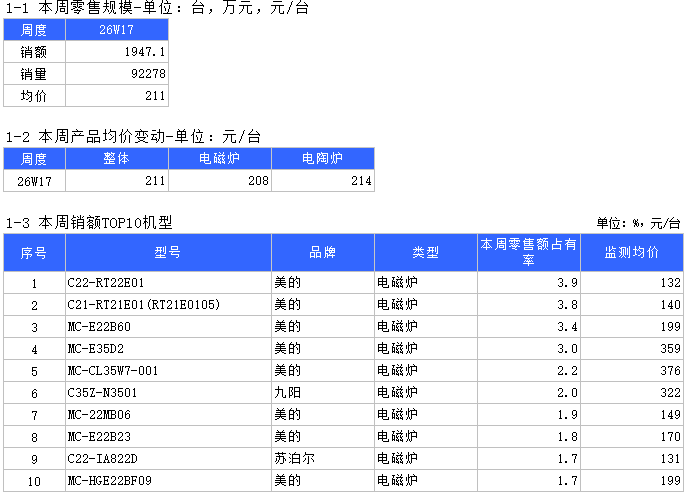
Task: Click monitored price 322
Action: [671, 393]
